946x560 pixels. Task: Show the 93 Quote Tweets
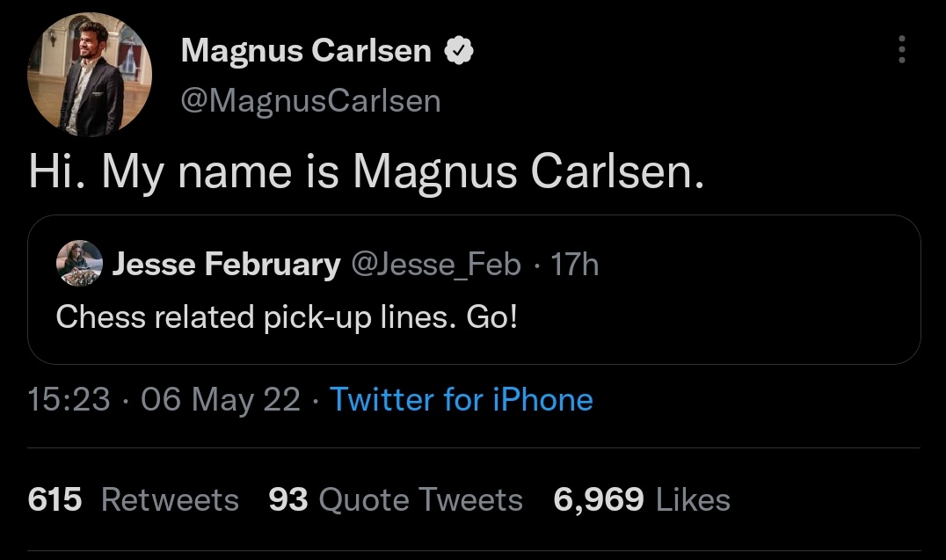(396, 499)
